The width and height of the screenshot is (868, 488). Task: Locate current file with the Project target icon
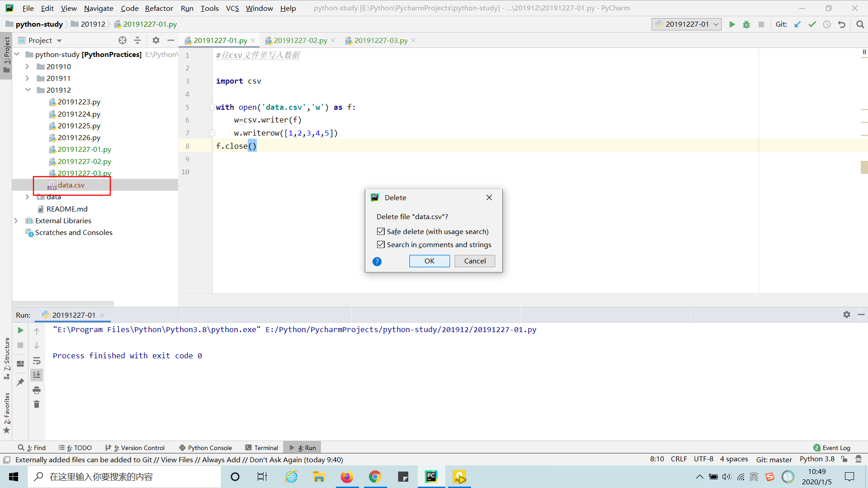click(123, 40)
